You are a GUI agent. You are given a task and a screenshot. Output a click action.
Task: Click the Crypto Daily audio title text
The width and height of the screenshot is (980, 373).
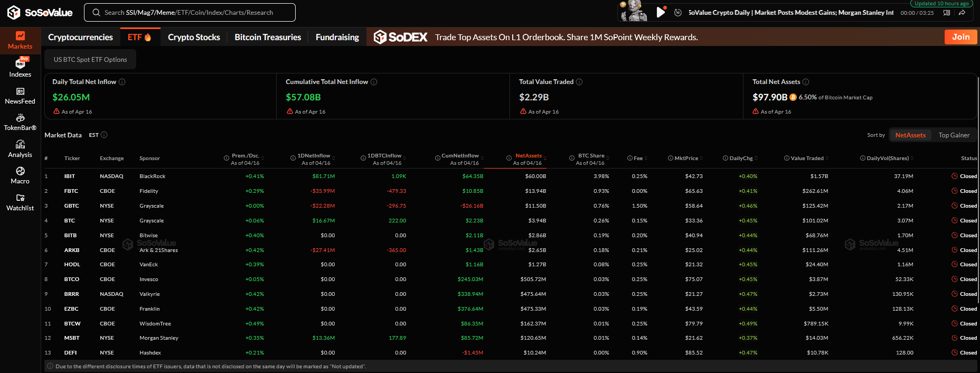click(x=791, y=13)
